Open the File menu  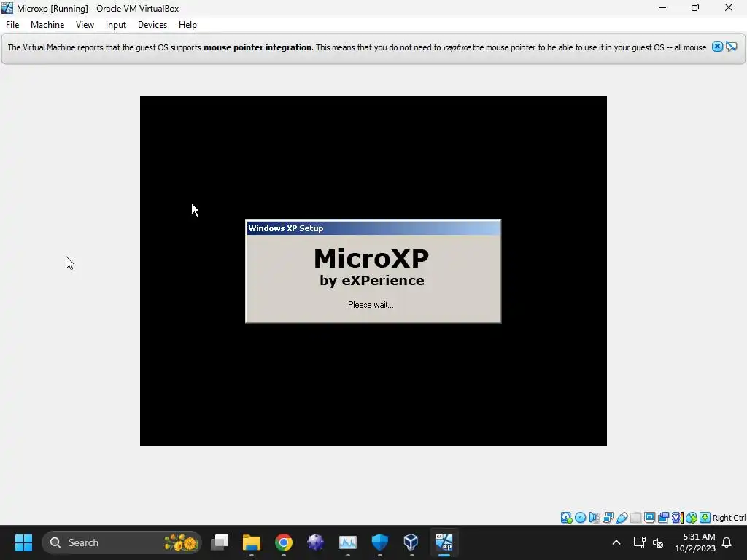(x=12, y=25)
